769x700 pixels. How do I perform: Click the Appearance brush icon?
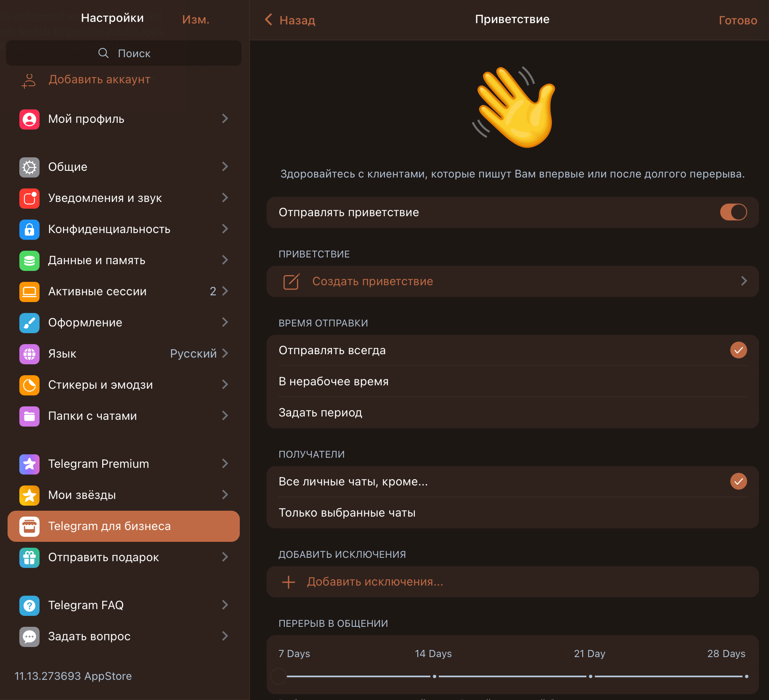[x=29, y=323]
